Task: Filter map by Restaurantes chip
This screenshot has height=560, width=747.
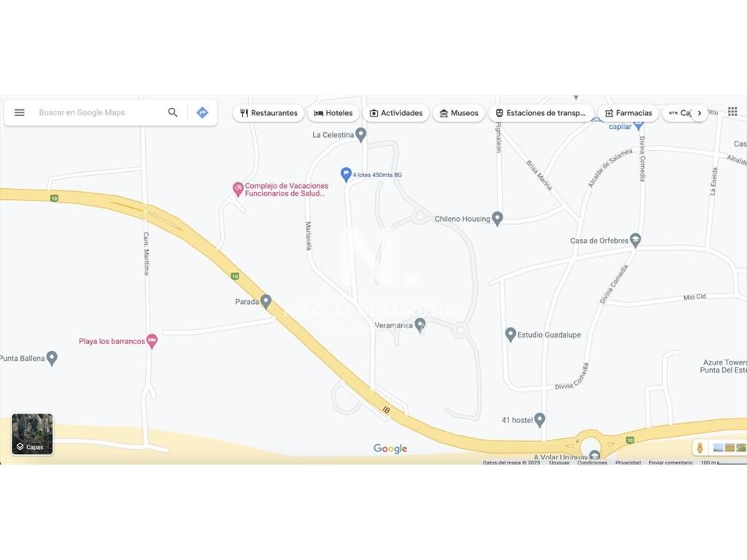Action: [x=268, y=113]
